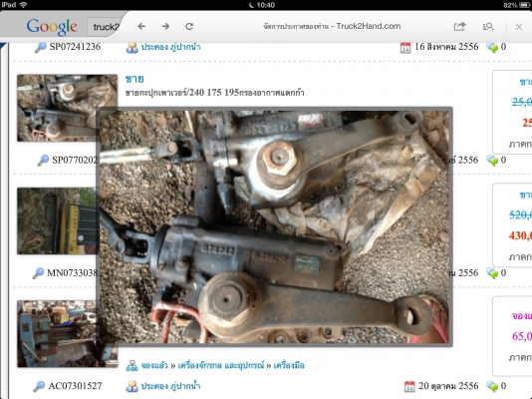Click the category tree icon before จองแล้ว

click(132, 366)
